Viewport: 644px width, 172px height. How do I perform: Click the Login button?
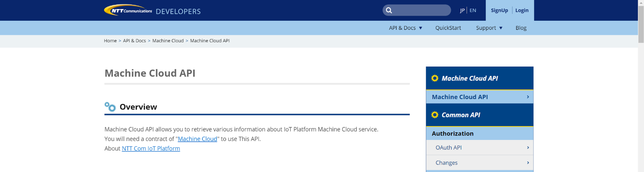(x=522, y=11)
